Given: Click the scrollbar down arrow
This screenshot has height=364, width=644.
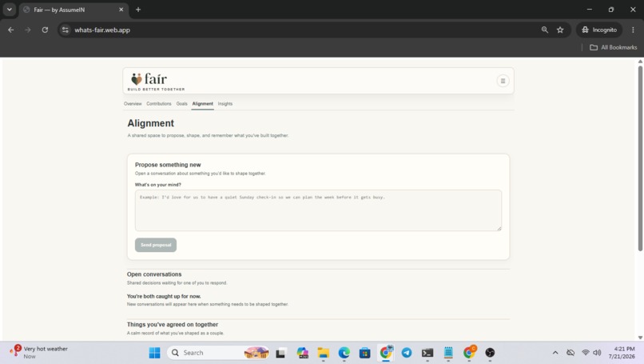Looking at the screenshot, I should [640, 338].
